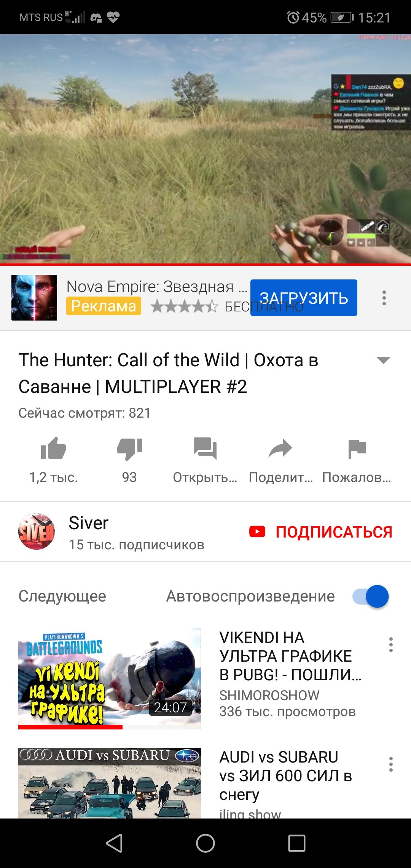
Task: Tap the thumbs-down dislike icon
Action: point(129,449)
